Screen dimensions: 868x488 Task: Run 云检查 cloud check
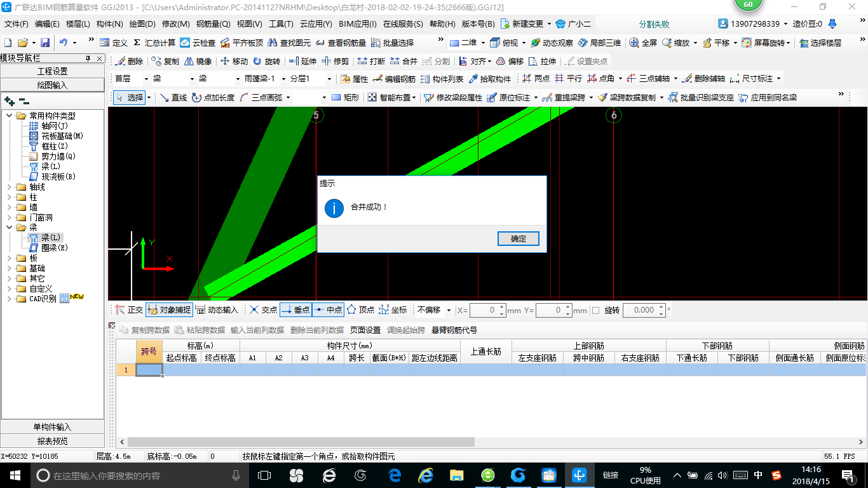(x=198, y=43)
